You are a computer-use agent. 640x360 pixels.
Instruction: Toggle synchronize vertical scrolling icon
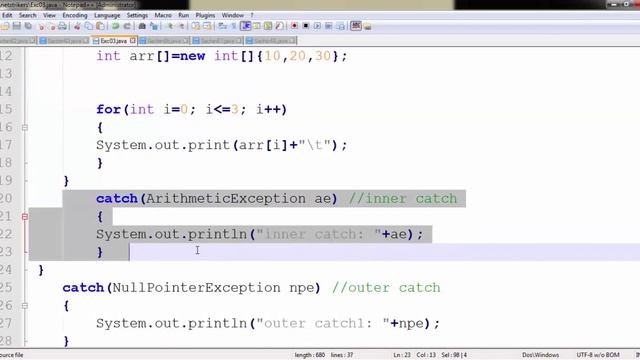point(196,26)
